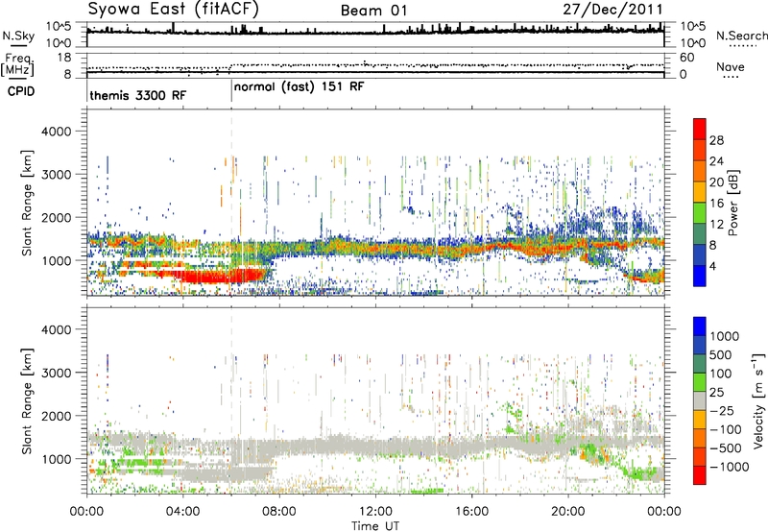Click the 'Syowa East (fitACF)' title
Screen dimensions: 768x532
tap(174, 10)
